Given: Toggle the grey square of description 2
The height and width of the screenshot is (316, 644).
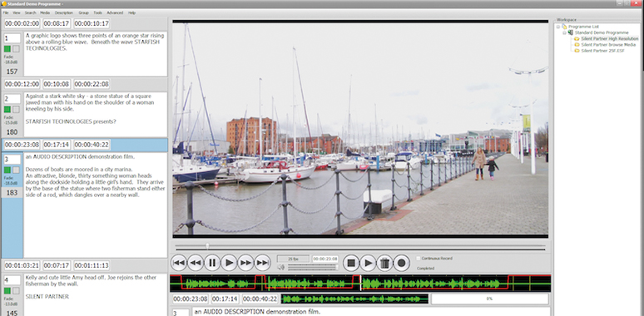Looking at the screenshot, I should (x=16, y=110).
